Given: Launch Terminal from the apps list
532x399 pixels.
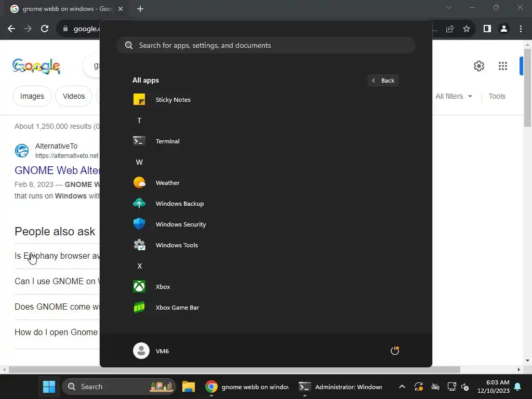Looking at the screenshot, I should coord(265,141).
